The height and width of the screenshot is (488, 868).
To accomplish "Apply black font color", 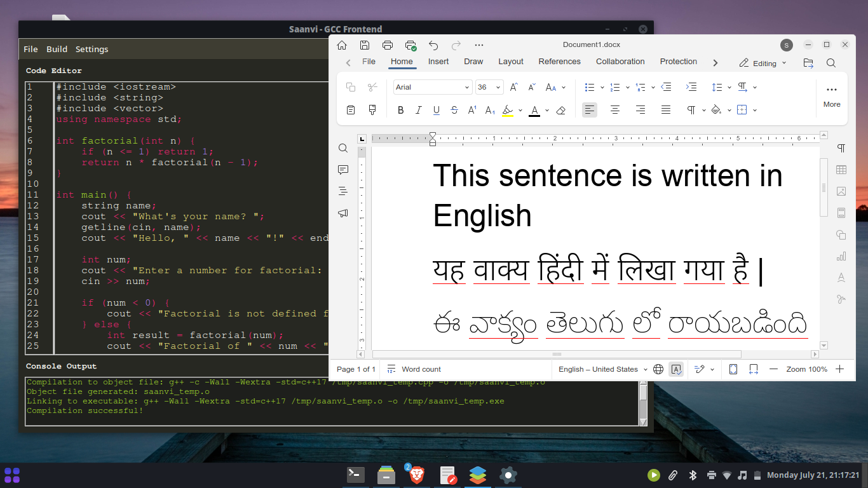I will click(x=534, y=110).
